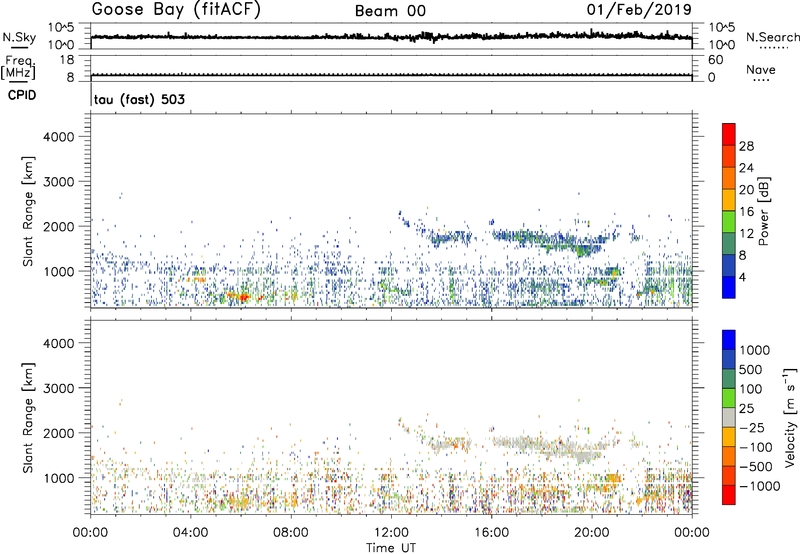Viewport: 800px width, 554px height.
Task: Click the "-1000" tick on the velocity color bar
Action: pyautogui.click(x=760, y=486)
